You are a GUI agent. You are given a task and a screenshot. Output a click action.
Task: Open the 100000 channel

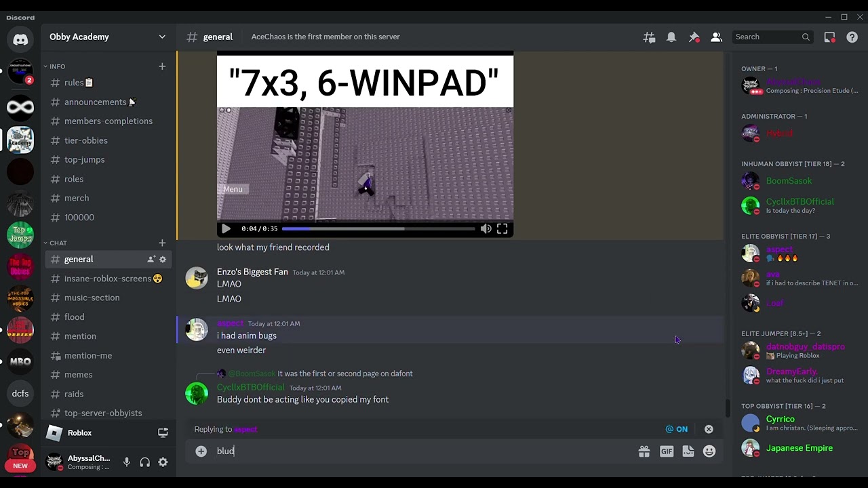108,218
